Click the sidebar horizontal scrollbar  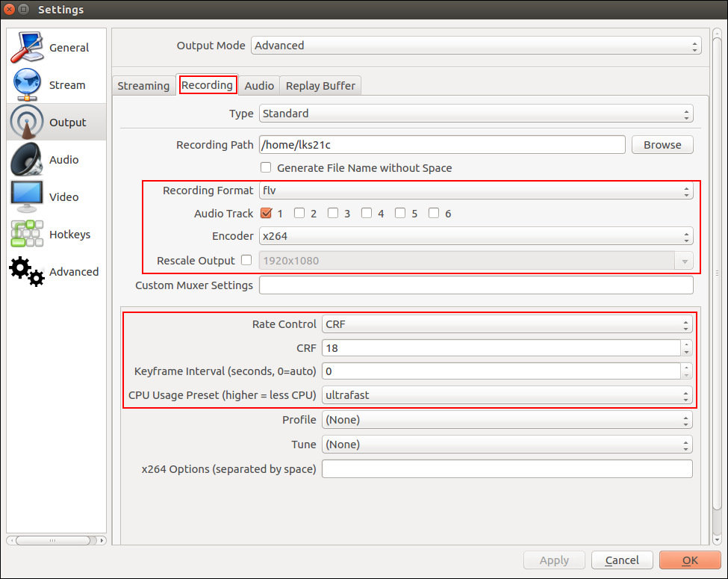(x=53, y=540)
